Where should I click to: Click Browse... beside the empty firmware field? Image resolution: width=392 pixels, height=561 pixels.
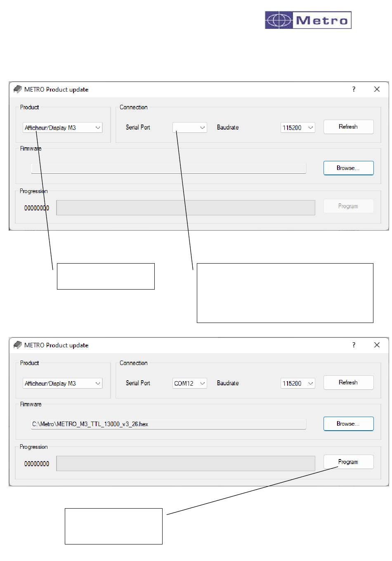pos(348,168)
